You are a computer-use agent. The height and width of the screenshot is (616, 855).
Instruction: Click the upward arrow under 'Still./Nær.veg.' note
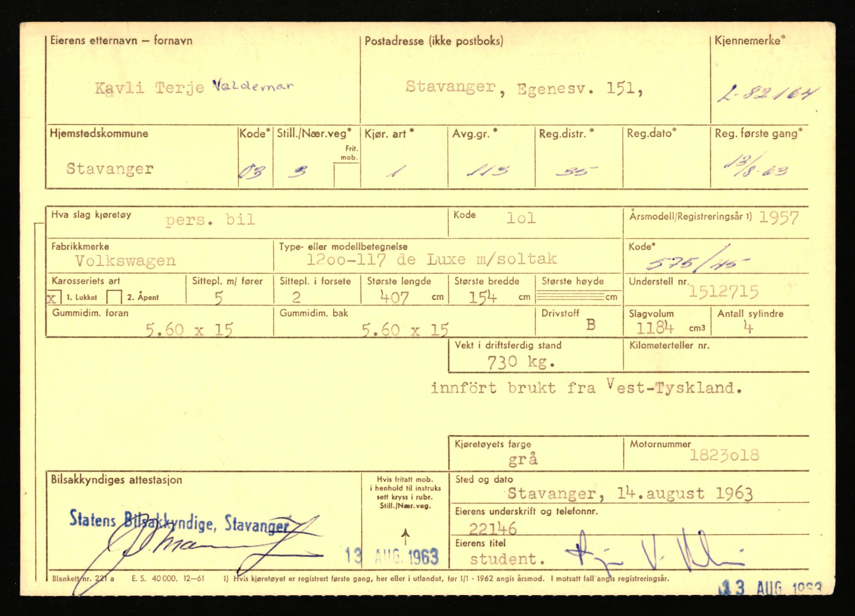pos(405,537)
